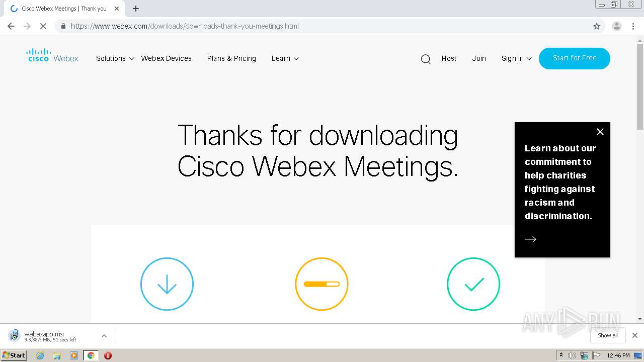Click the scrollbar down arrow

click(x=640, y=319)
